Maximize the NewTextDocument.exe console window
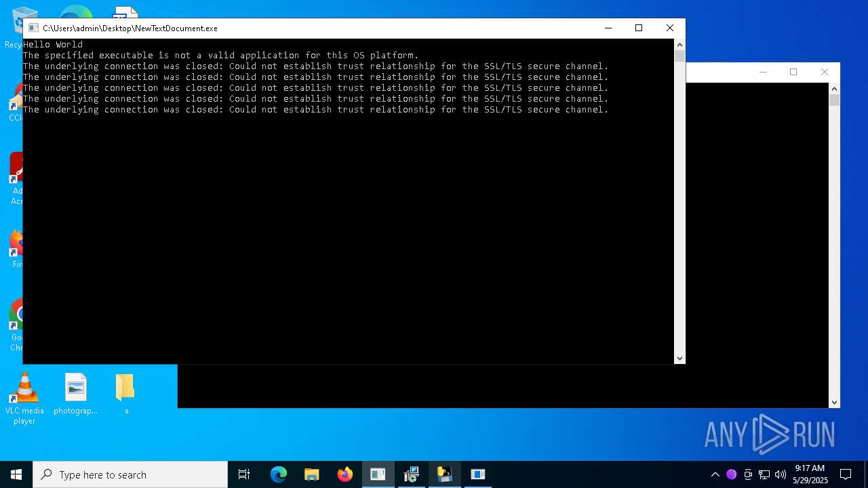Screen dimensions: 868x488 coord(639,28)
